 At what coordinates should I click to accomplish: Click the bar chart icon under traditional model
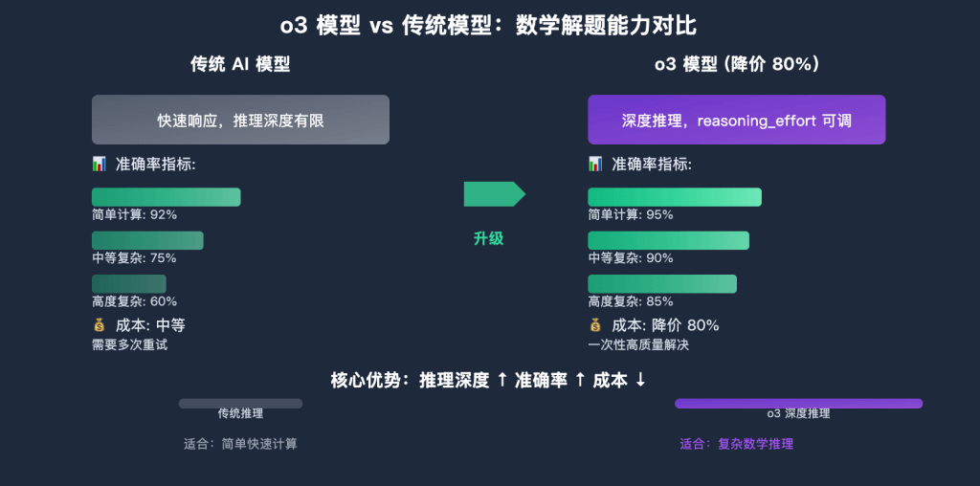point(99,165)
